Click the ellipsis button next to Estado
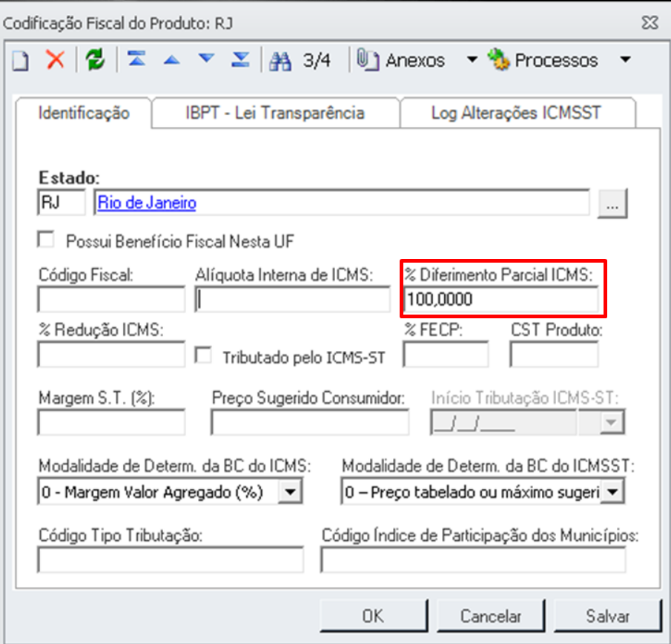The width and height of the screenshot is (671, 644). [x=612, y=203]
